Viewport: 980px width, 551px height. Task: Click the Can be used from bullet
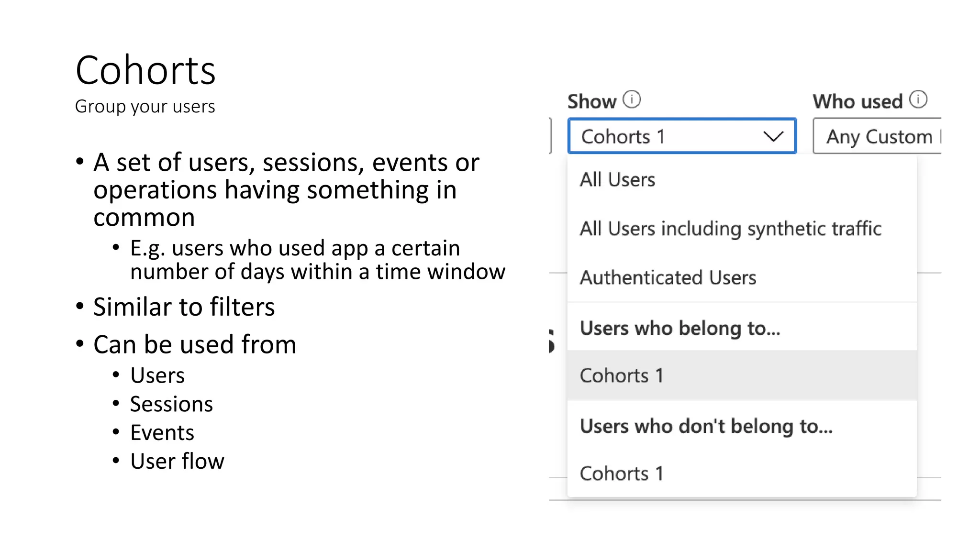pos(195,344)
